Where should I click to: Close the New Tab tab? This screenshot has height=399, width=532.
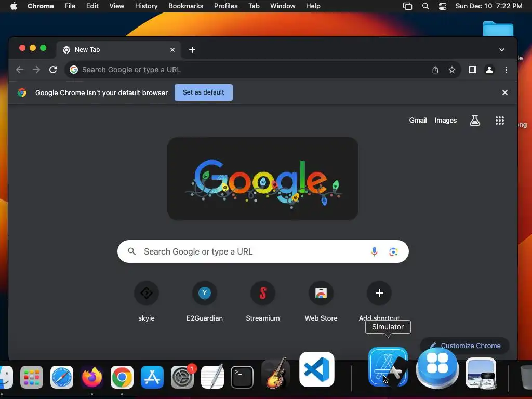coord(172,50)
